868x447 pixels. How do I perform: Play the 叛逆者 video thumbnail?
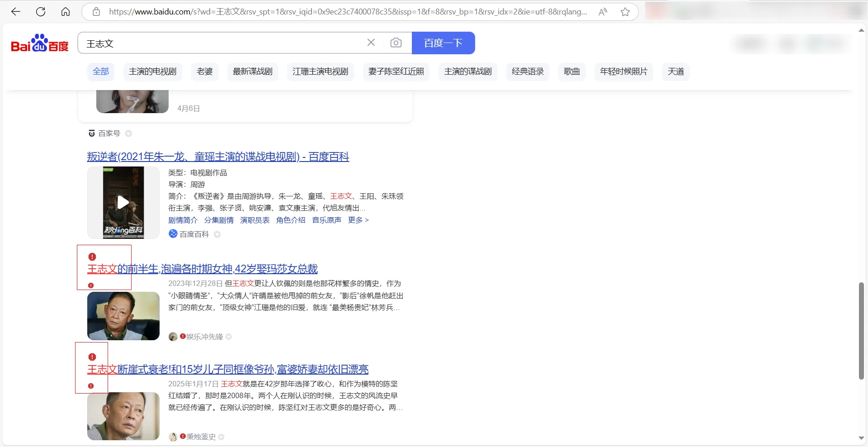[x=123, y=202]
